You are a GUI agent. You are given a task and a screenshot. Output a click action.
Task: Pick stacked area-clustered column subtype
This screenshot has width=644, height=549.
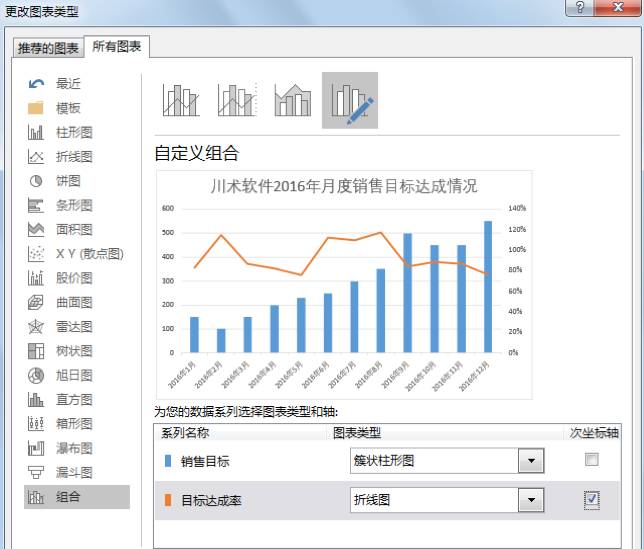(x=293, y=100)
